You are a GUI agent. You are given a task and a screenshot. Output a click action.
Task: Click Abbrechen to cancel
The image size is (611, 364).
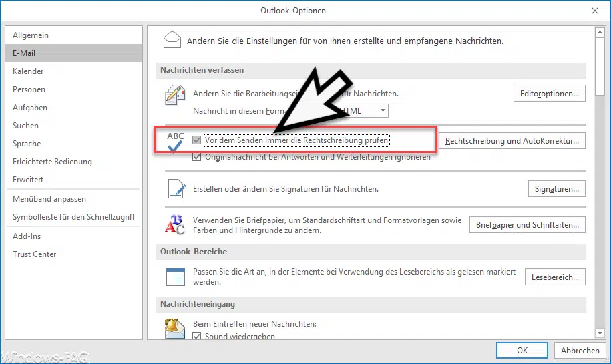(580, 351)
